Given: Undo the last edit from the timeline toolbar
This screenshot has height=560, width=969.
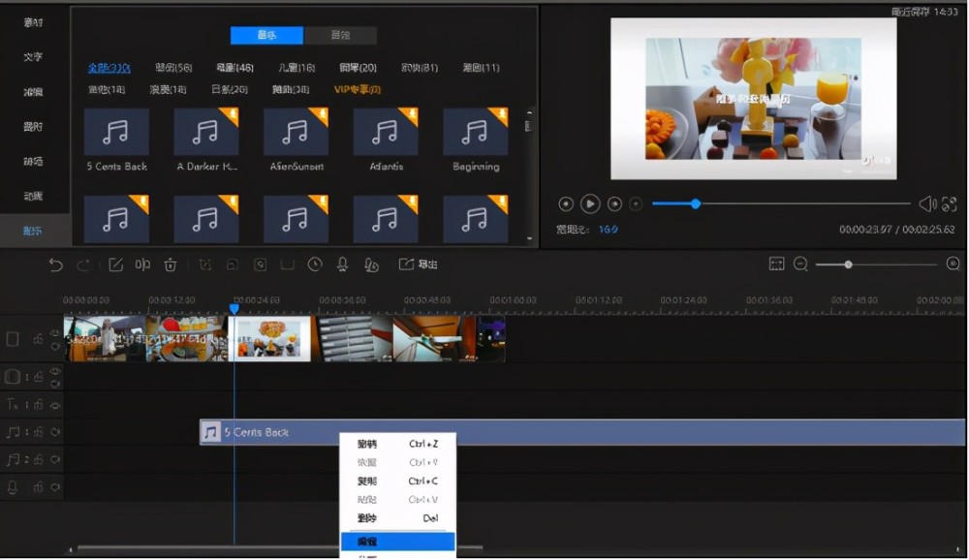Looking at the screenshot, I should pos(55,265).
